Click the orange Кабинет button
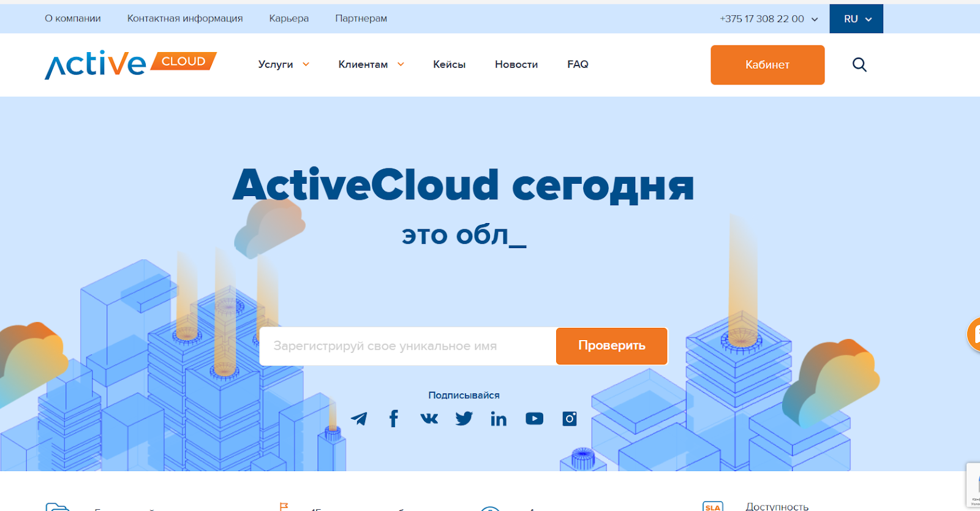 point(767,65)
